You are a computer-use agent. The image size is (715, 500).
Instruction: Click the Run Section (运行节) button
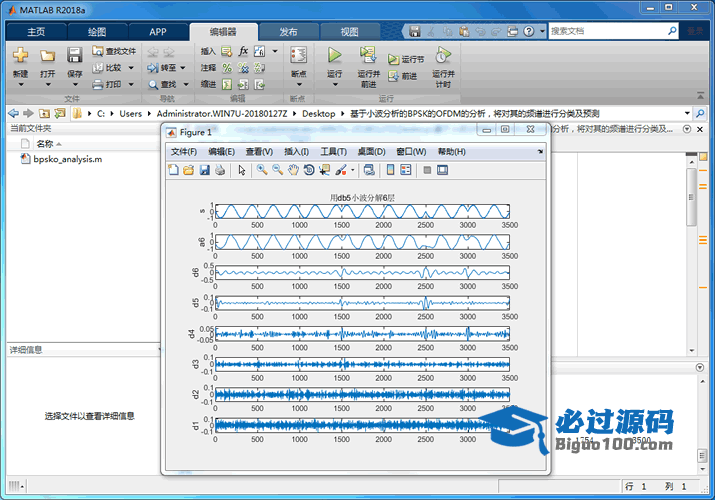406,59
